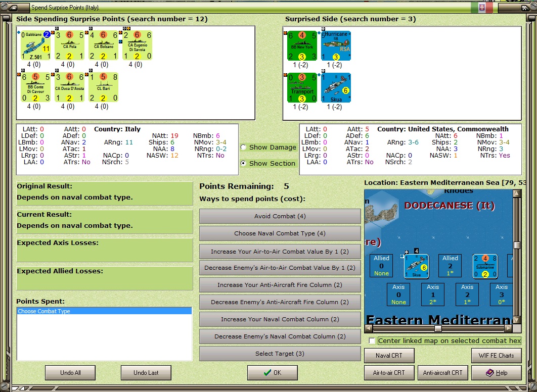Viewport: 537px width, 392px height.
Task: Click 'Country: United States, Commonwealth' label
Action: pyautogui.click(x=443, y=129)
